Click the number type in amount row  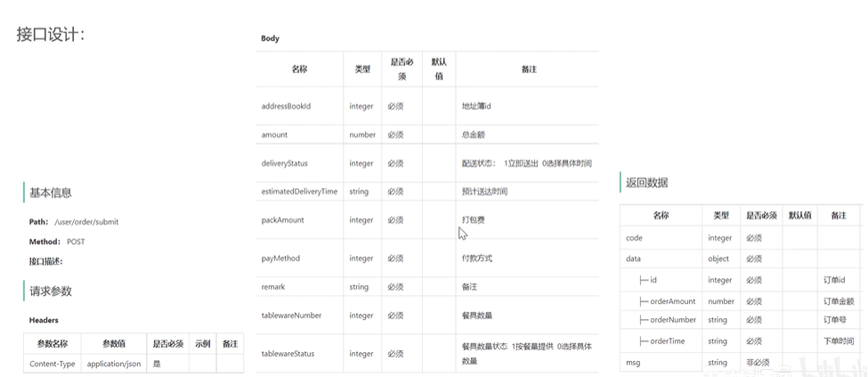[x=362, y=135]
